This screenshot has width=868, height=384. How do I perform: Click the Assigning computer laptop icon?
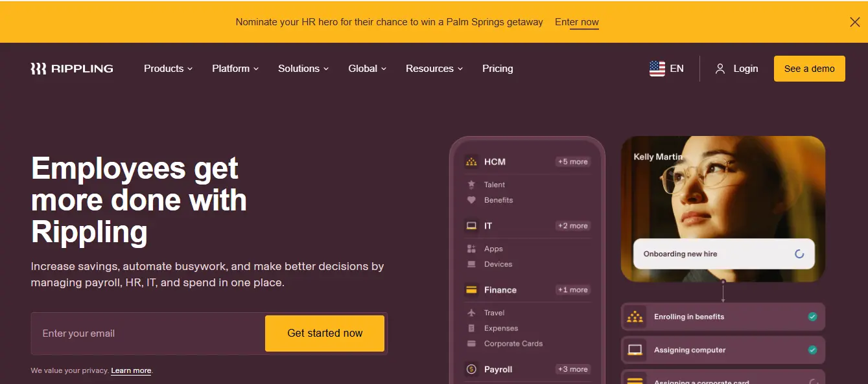[x=635, y=350]
